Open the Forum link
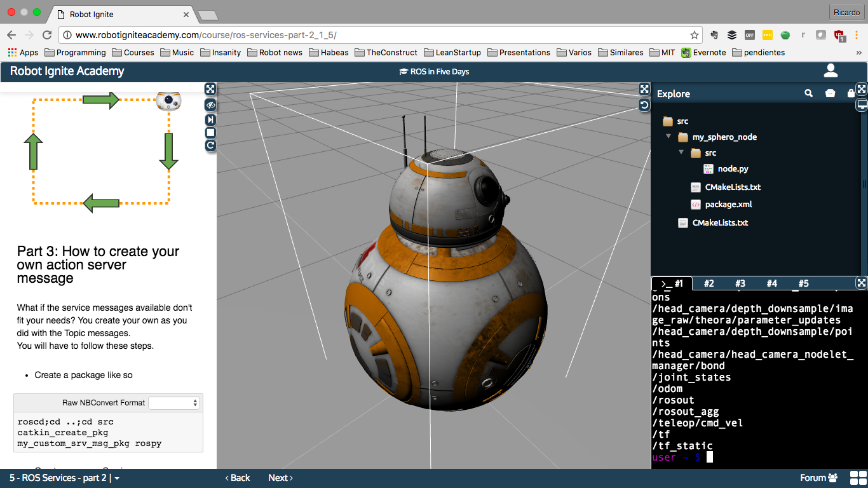The image size is (868, 488). 819,478
